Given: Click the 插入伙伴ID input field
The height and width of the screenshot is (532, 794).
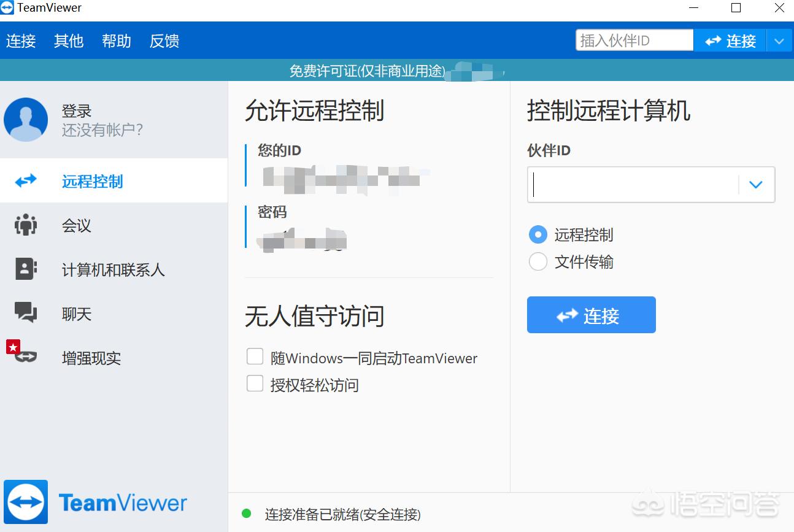Looking at the screenshot, I should (x=633, y=39).
